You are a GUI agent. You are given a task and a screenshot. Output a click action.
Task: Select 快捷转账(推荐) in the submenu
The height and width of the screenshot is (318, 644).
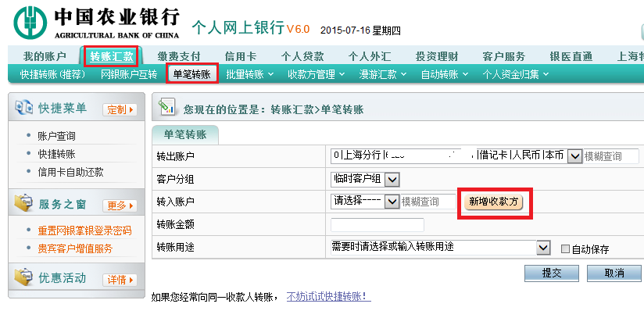point(52,74)
